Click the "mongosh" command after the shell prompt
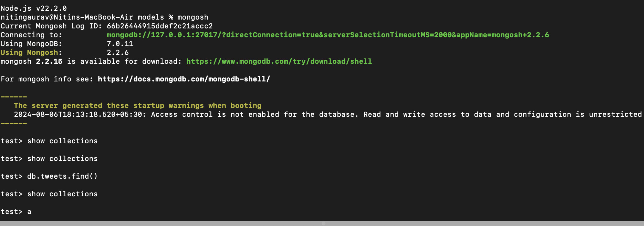Image resolution: width=644 pixels, height=226 pixels. pyautogui.click(x=193, y=17)
